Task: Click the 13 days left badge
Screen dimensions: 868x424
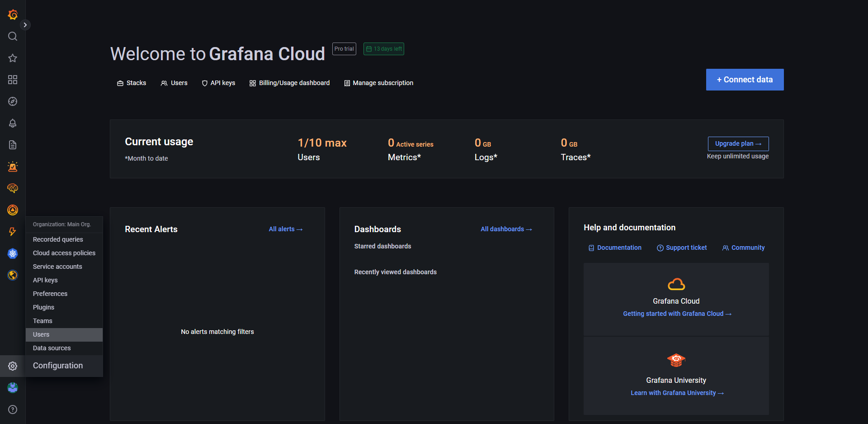Action: pos(384,49)
